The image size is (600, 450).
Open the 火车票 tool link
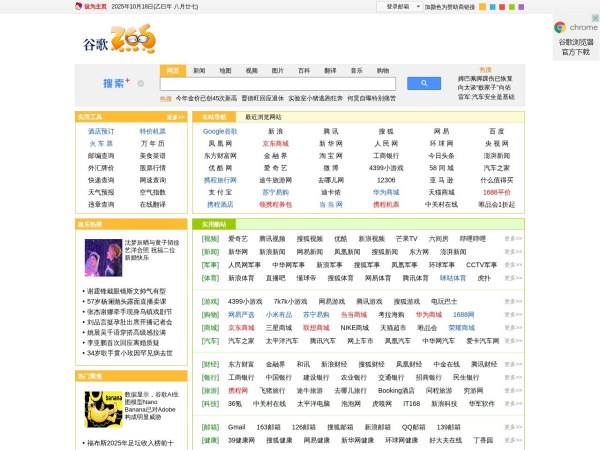[101, 143]
